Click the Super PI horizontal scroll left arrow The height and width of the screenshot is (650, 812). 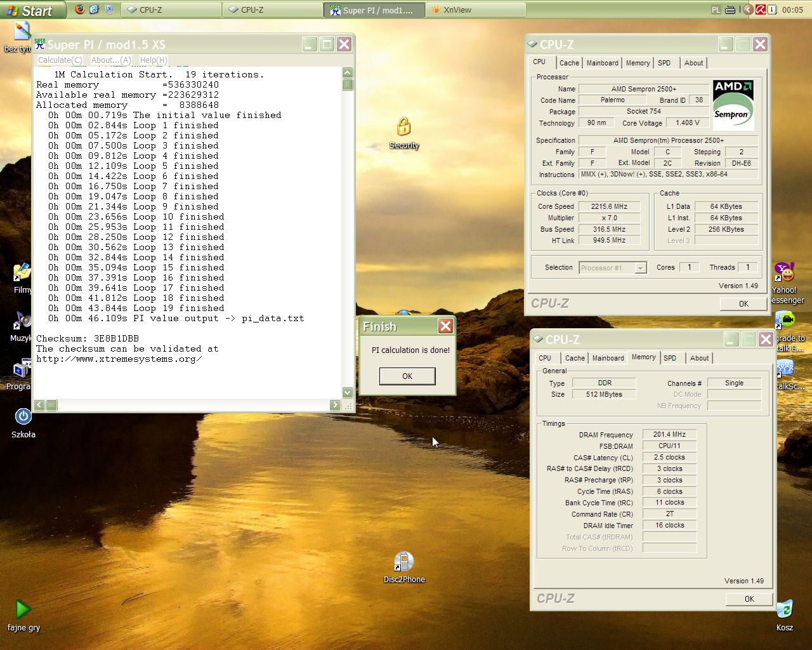[39, 405]
